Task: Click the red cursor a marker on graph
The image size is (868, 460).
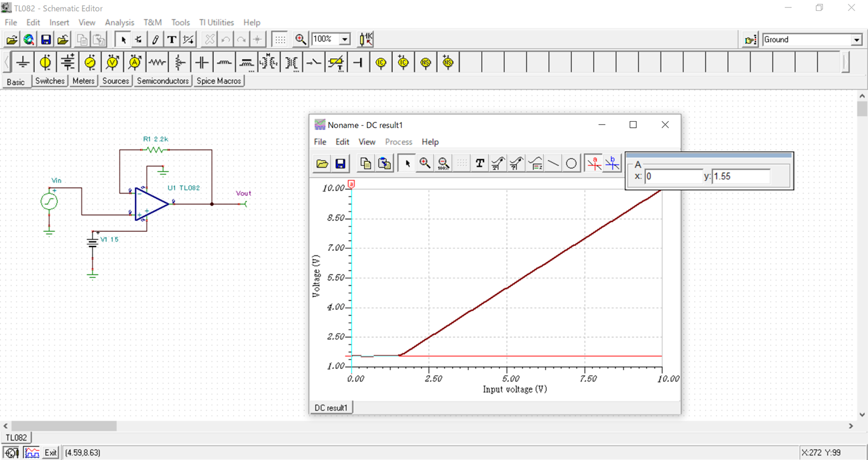Action: (x=351, y=184)
